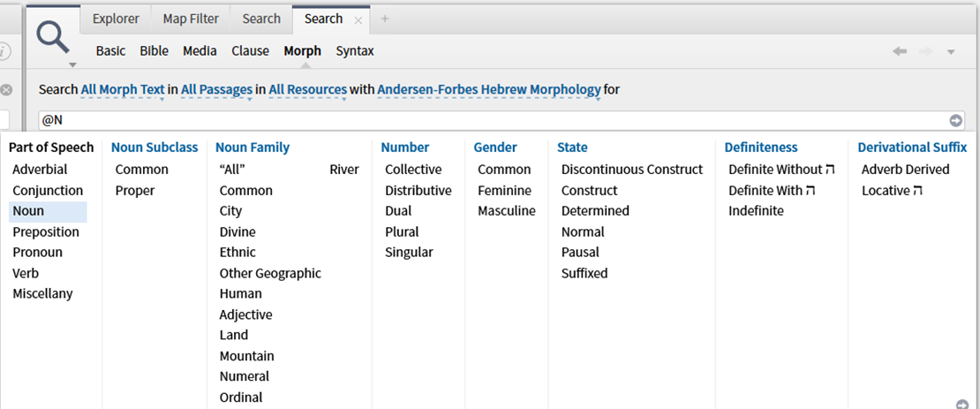Click the arrow at bottom right of list
Screen dimensions: 980x409
(x=961, y=404)
